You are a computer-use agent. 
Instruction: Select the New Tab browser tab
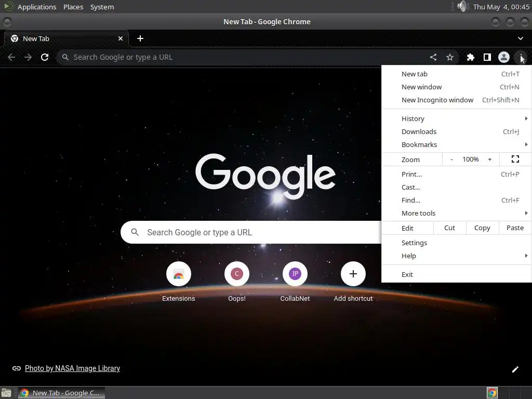66,38
